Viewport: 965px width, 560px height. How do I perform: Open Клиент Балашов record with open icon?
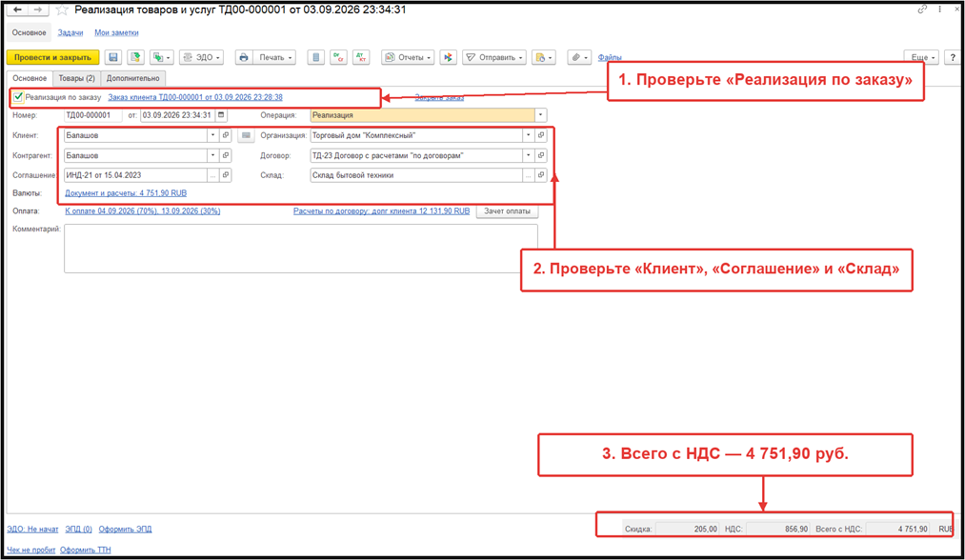tap(226, 135)
